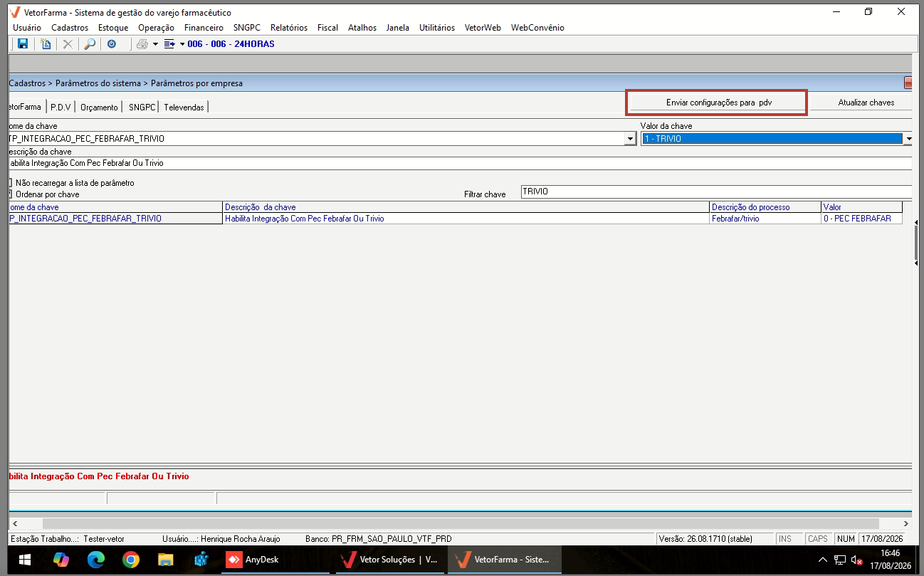The image size is (924, 576).
Task: Open the Cadastros menu
Action: point(70,28)
